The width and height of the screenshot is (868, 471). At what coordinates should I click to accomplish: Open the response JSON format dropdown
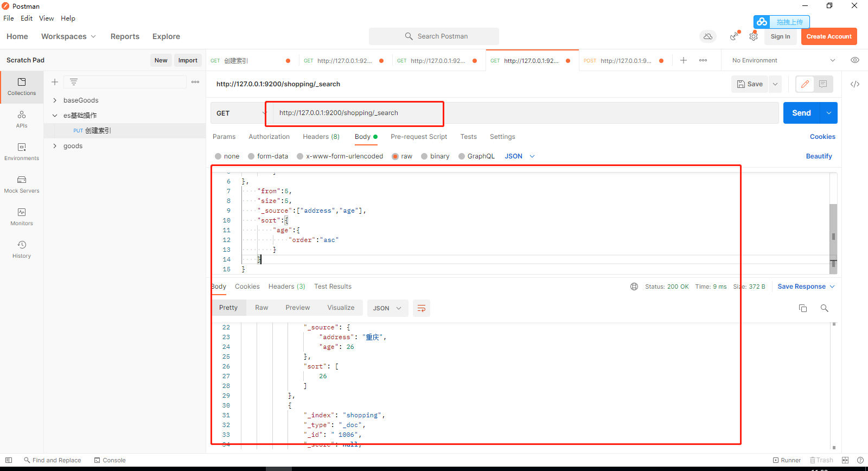387,308
